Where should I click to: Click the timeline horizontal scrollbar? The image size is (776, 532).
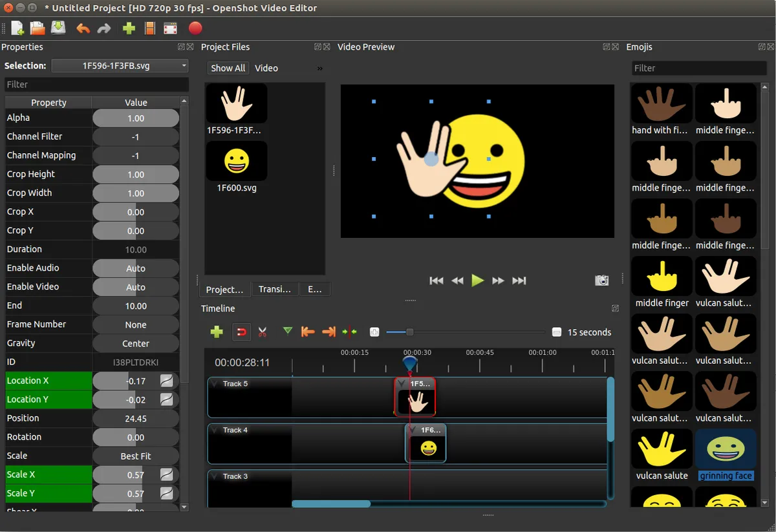[331, 504]
